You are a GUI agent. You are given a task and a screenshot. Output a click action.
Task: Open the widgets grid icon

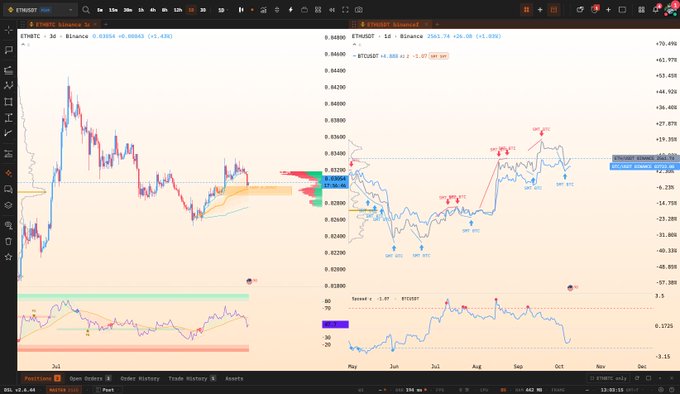click(641, 10)
